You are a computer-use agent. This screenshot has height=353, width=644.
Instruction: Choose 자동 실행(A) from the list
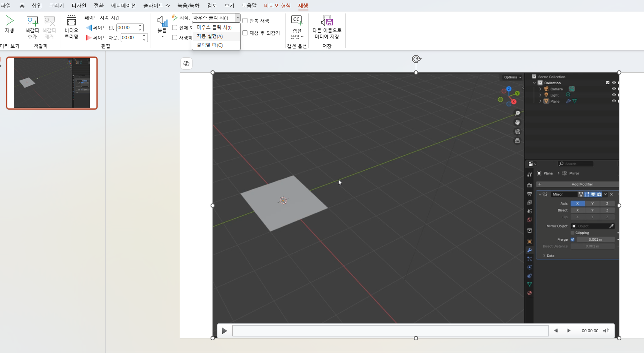point(216,36)
